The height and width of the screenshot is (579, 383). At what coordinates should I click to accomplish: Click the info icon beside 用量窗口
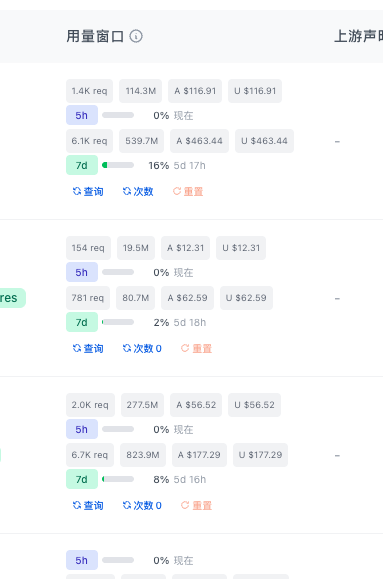(136, 36)
